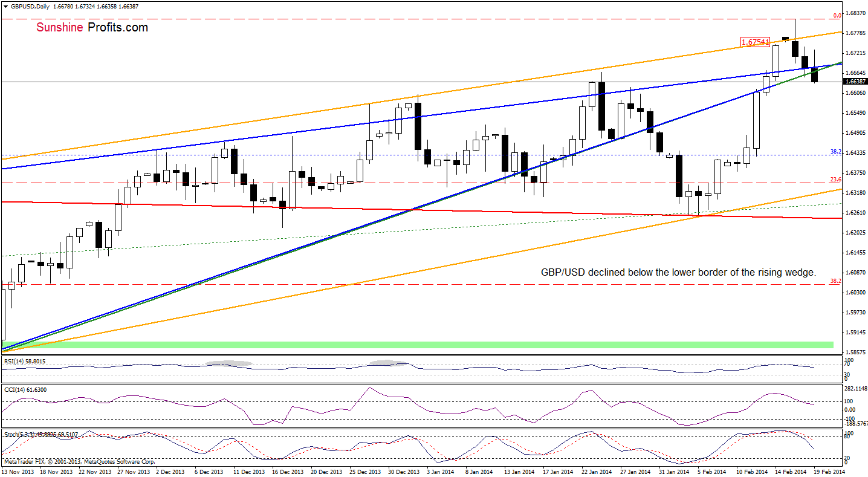Click the 1.63180 price axis value
Viewport: 868px width, 477px height.
[x=856, y=193]
